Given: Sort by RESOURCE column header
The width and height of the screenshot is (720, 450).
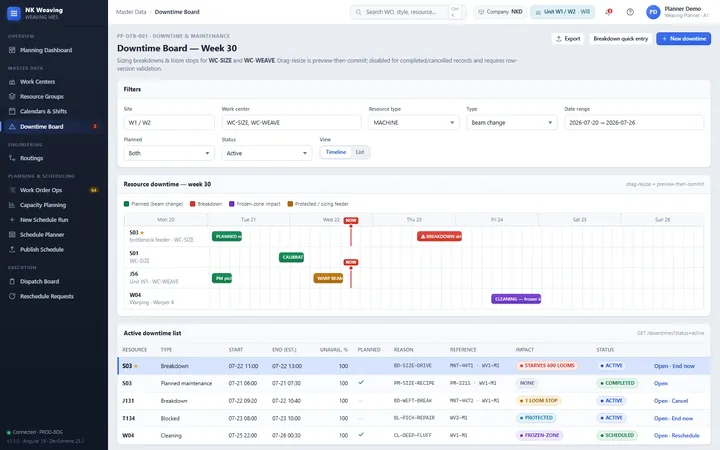Looking at the screenshot, I should pyautogui.click(x=135, y=350).
